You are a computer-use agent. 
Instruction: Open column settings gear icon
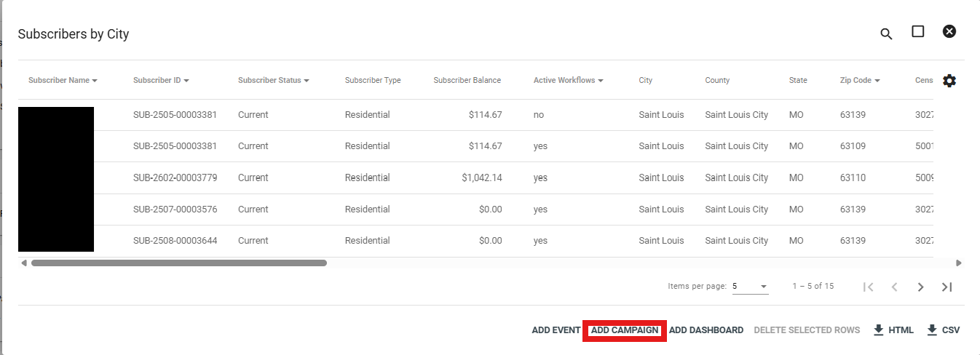pos(949,81)
